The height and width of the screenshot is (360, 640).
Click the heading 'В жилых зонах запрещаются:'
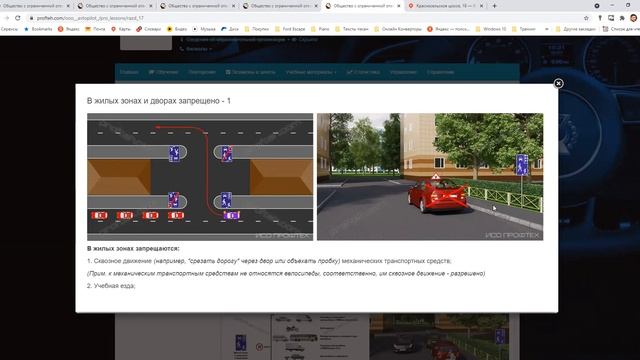point(133,248)
